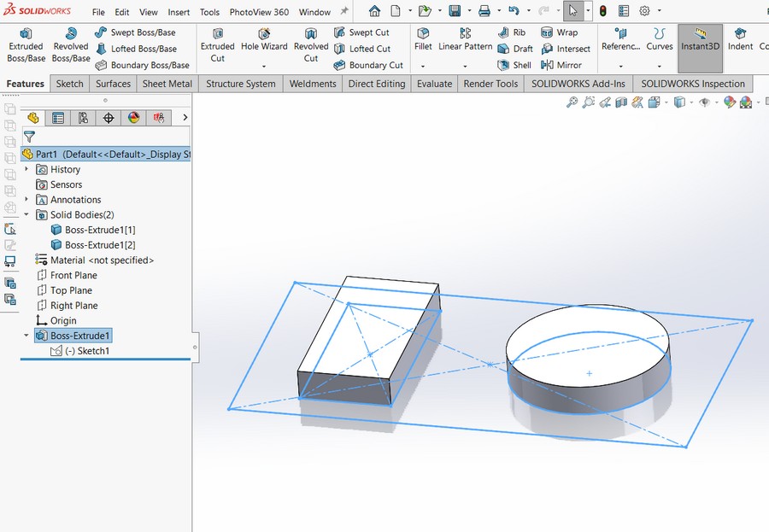Image resolution: width=769 pixels, height=532 pixels.
Task: Open the Linear Pattern dropdown arrow
Action: pyautogui.click(x=465, y=67)
